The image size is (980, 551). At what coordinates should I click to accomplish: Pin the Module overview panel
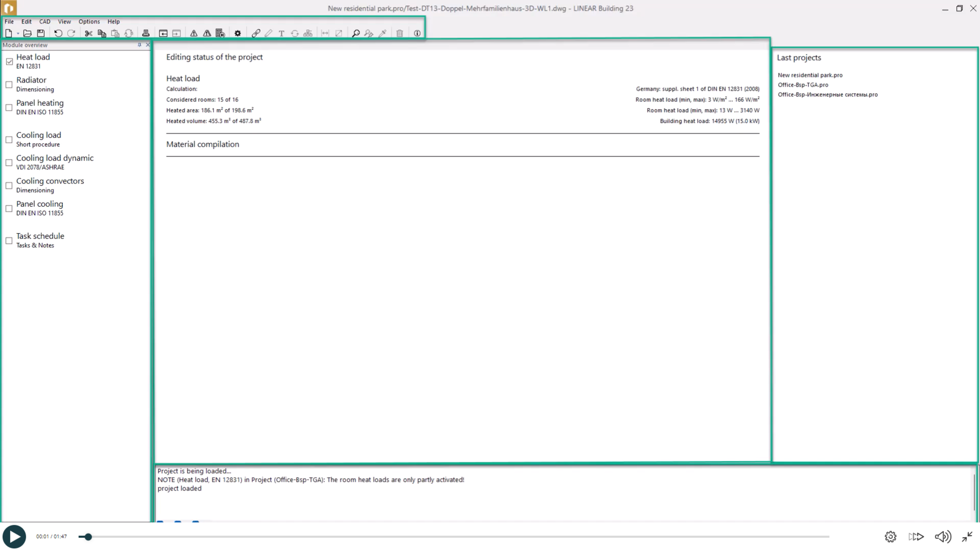(139, 45)
